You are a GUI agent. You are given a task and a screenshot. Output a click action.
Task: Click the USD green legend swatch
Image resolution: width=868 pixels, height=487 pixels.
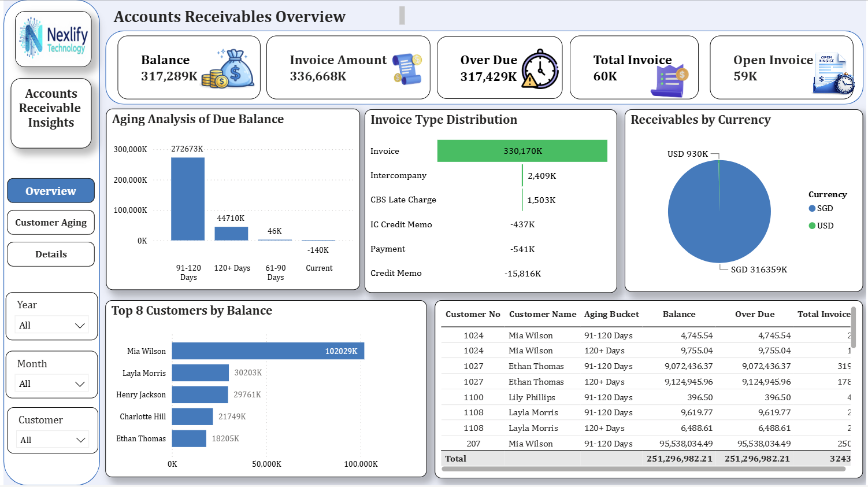[x=812, y=226]
